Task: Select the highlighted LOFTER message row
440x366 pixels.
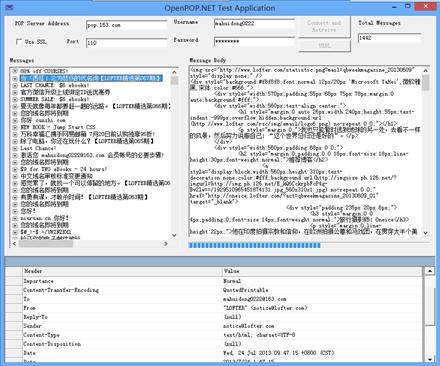Action: [91, 78]
